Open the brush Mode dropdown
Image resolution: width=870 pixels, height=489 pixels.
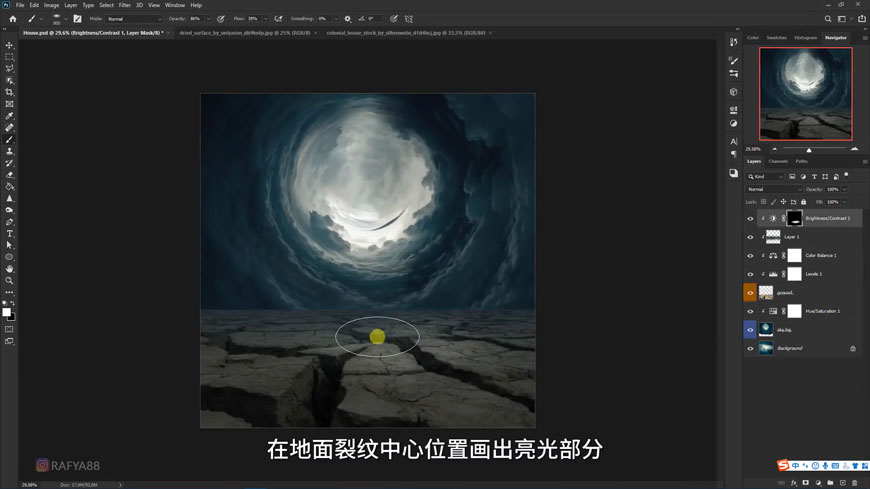[x=133, y=19]
